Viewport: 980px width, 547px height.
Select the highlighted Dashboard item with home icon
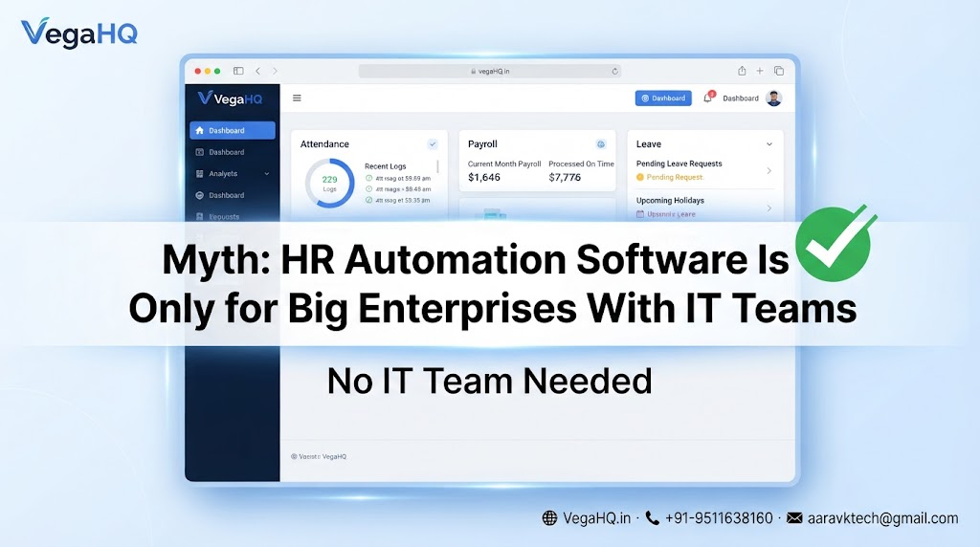click(232, 130)
